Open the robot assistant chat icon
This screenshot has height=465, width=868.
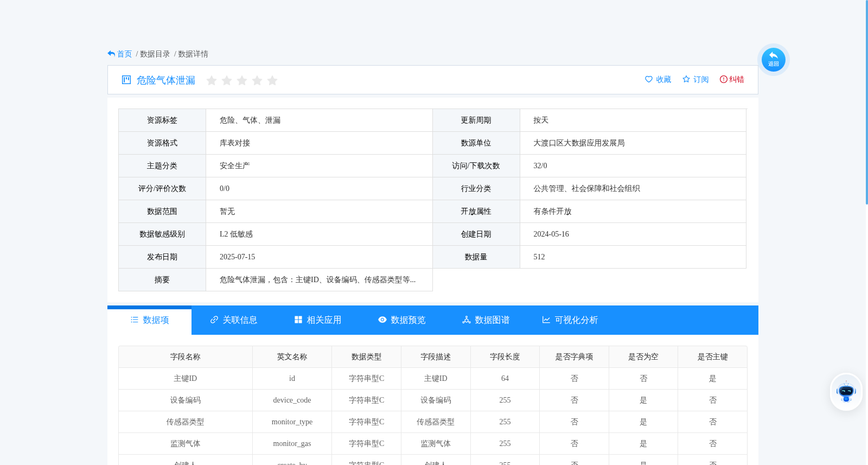tap(846, 391)
